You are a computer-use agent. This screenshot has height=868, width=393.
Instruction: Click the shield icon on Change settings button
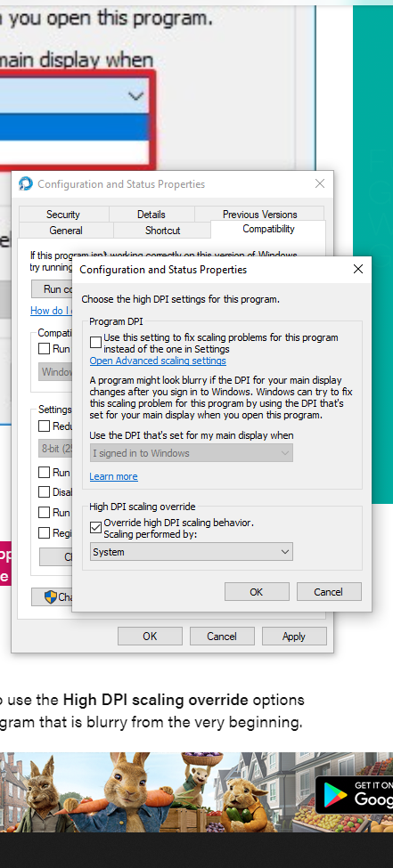pos(51,596)
